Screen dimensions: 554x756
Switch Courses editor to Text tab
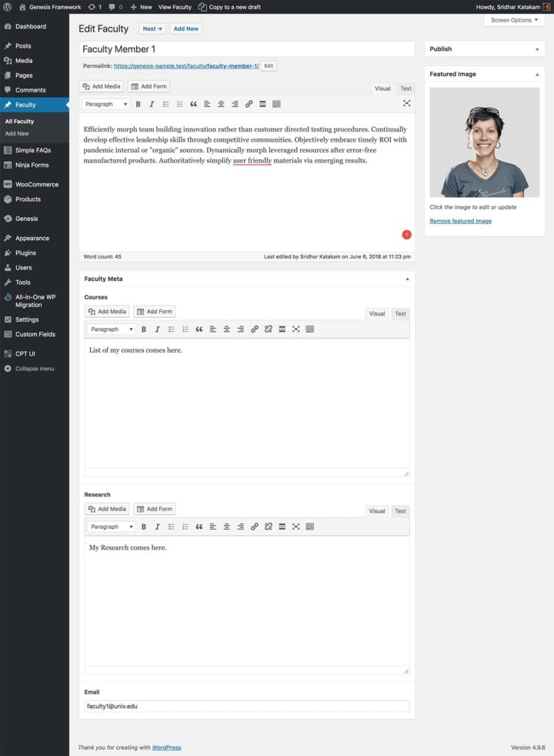point(400,313)
